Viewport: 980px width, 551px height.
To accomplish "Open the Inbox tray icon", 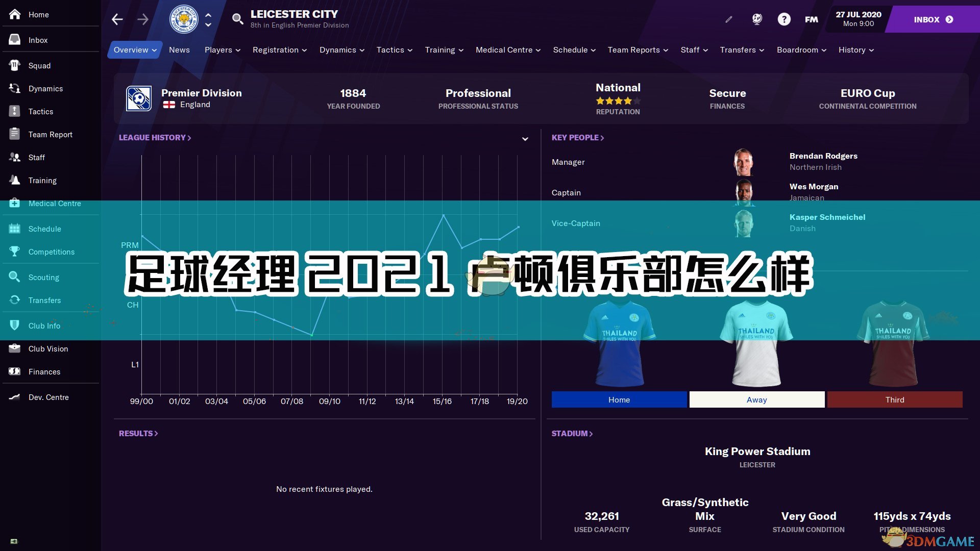I will coord(15,40).
